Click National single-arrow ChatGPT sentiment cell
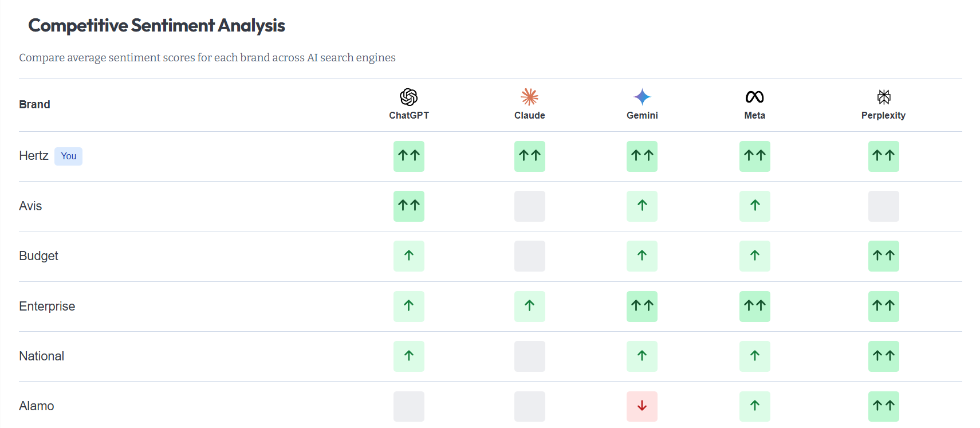 click(x=408, y=356)
